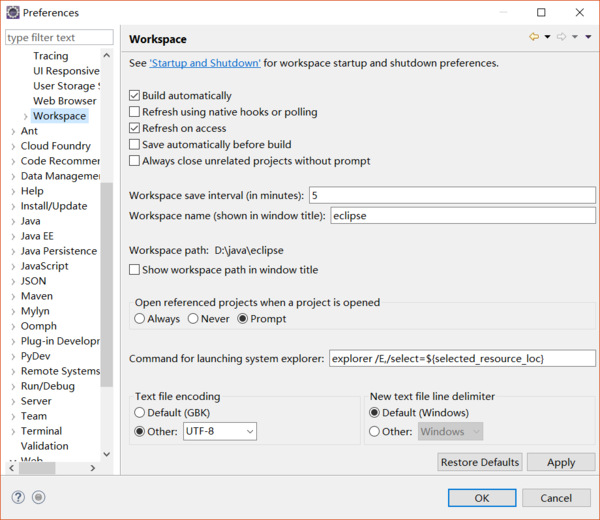The height and width of the screenshot is (520, 600).
Task: Open the preferences view menu triangle
Action: [x=588, y=37]
